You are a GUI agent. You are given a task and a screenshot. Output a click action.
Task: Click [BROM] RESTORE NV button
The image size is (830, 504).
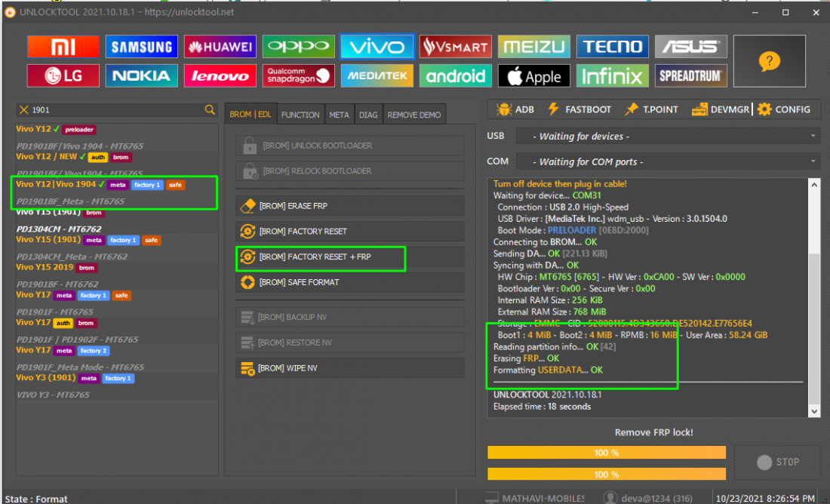pyautogui.click(x=350, y=343)
